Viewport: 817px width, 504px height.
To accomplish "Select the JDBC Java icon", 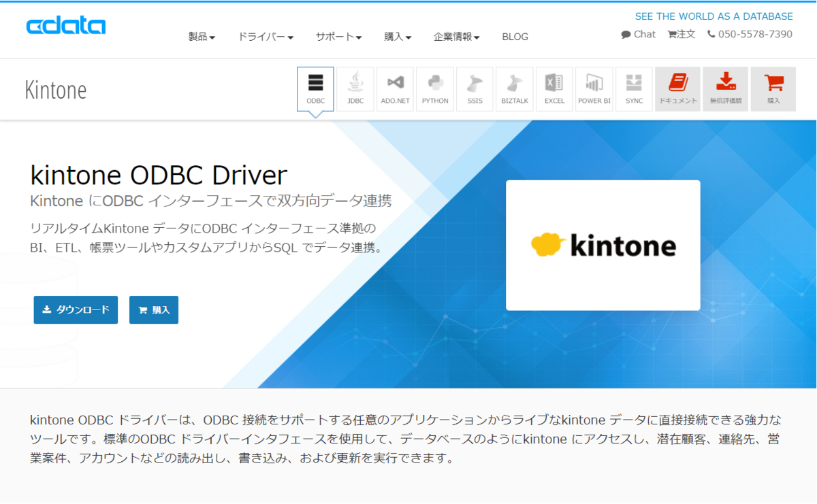I will pyautogui.click(x=355, y=89).
